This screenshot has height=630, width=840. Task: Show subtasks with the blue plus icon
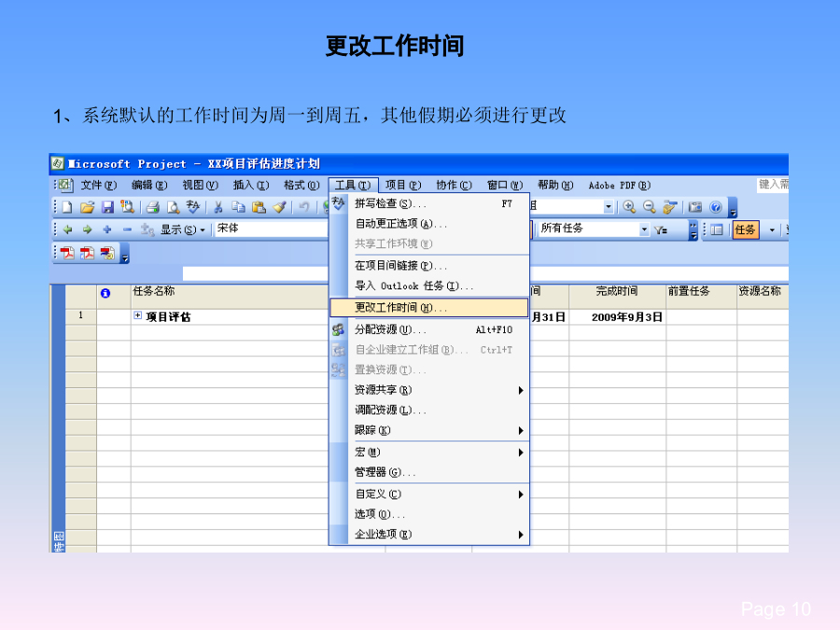point(107,230)
